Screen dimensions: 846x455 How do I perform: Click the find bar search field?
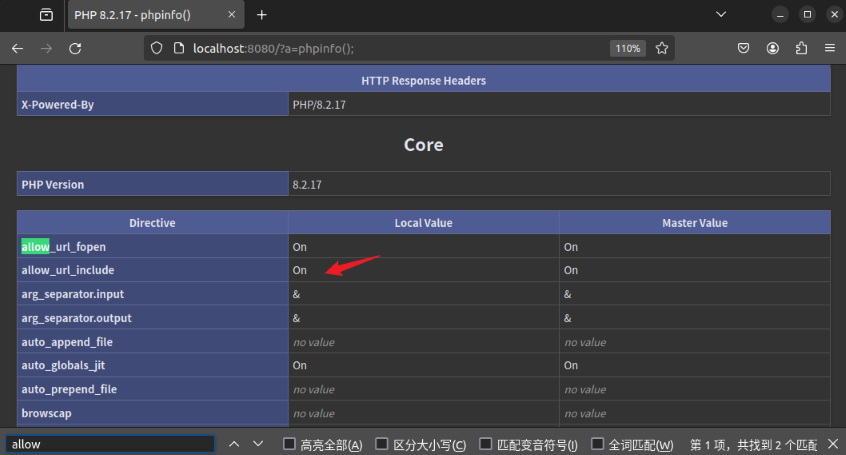pyautogui.click(x=110, y=444)
